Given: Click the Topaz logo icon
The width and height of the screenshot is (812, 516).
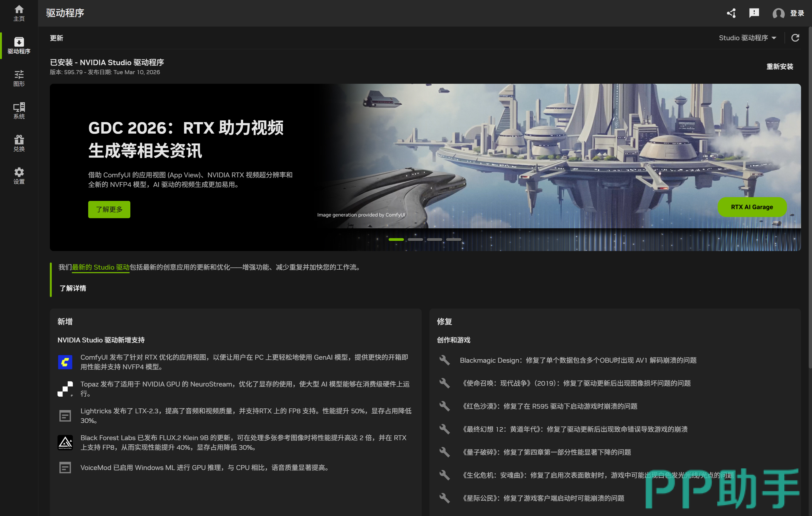Looking at the screenshot, I should 65,389.
